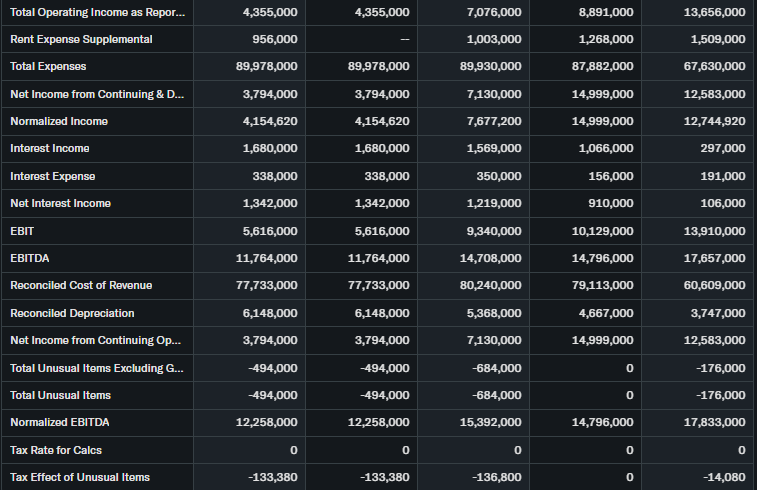The height and width of the screenshot is (490, 757).
Task: Select the Rent Expense Supplemental row label
Action: [81, 39]
